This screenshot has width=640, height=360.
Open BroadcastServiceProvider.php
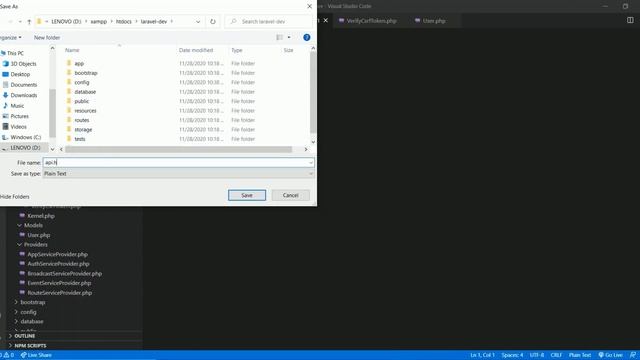point(64,273)
